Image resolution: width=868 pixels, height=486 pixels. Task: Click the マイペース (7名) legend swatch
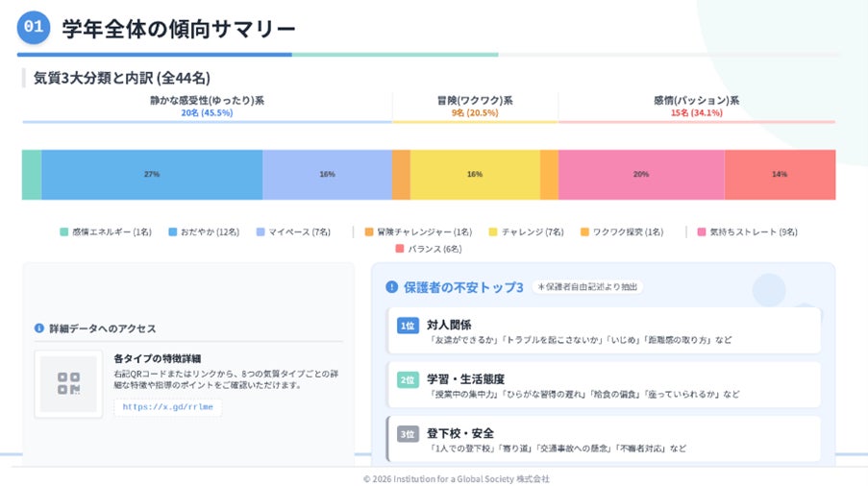coord(260,232)
